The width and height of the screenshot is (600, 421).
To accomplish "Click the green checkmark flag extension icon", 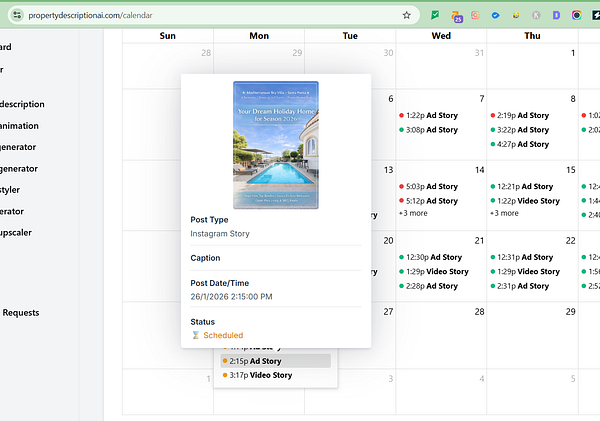I will point(435,15).
